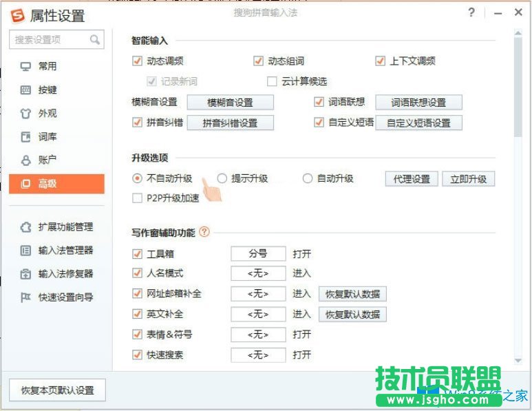Click the 快速搜索 hotkey field
The height and width of the screenshot is (411, 532).
[258, 355]
